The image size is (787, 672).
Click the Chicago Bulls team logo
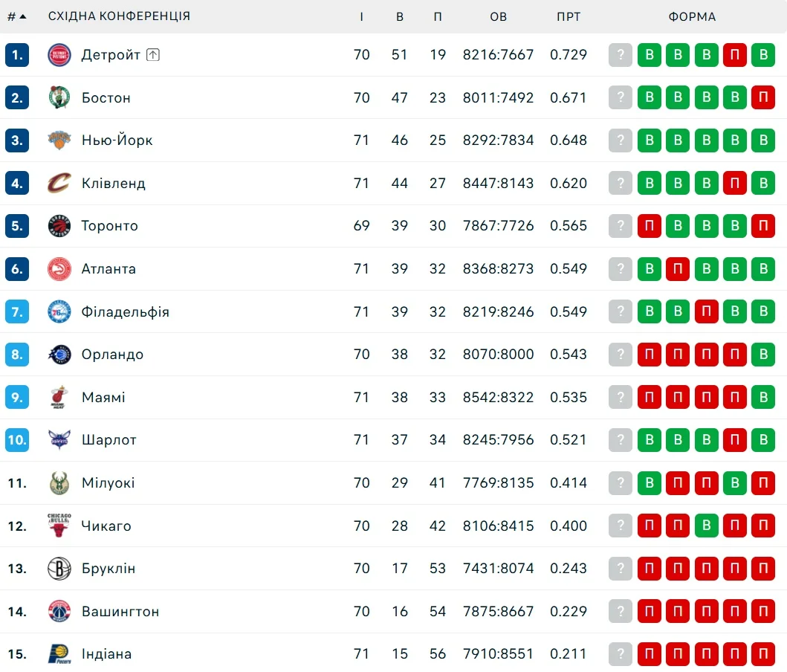click(59, 526)
